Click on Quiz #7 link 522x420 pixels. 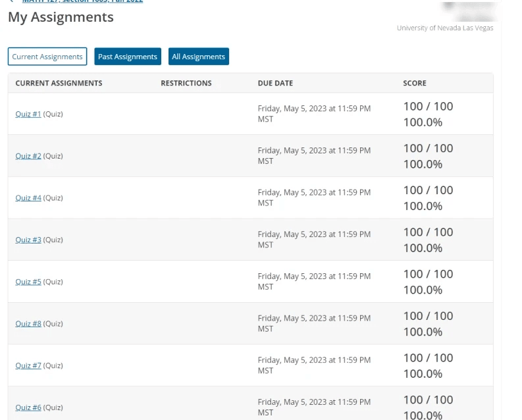[x=28, y=366]
